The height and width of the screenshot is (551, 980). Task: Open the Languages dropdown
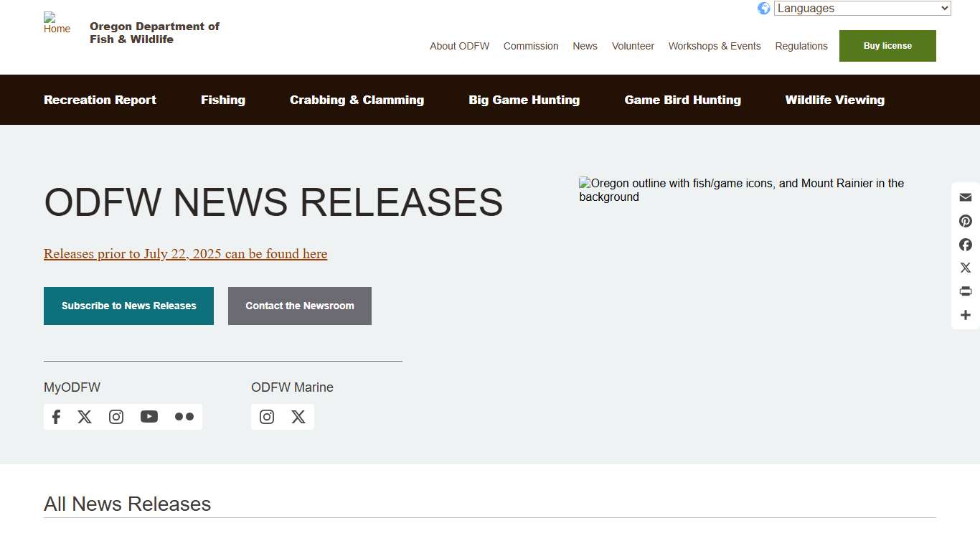click(x=861, y=8)
